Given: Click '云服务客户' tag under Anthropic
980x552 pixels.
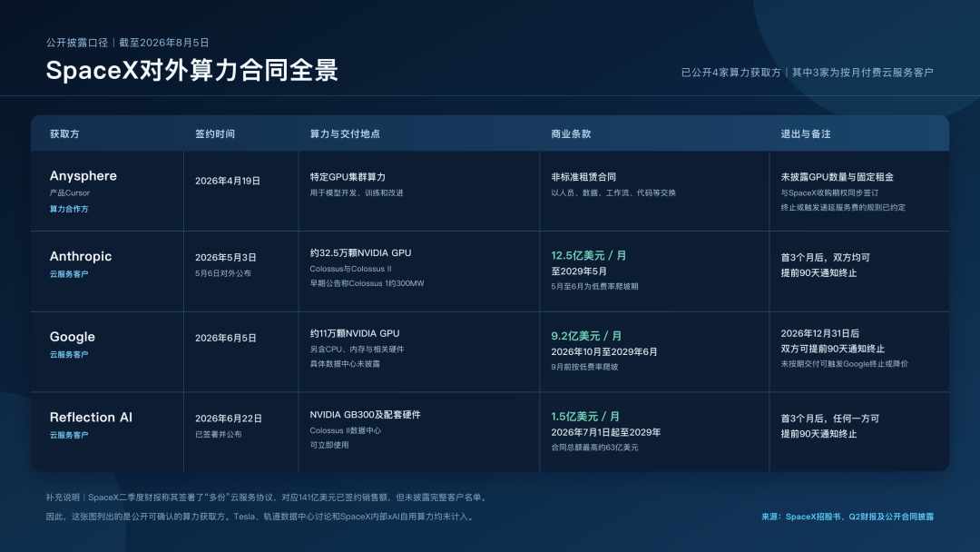Looking at the screenshot, I should (69, 274).
